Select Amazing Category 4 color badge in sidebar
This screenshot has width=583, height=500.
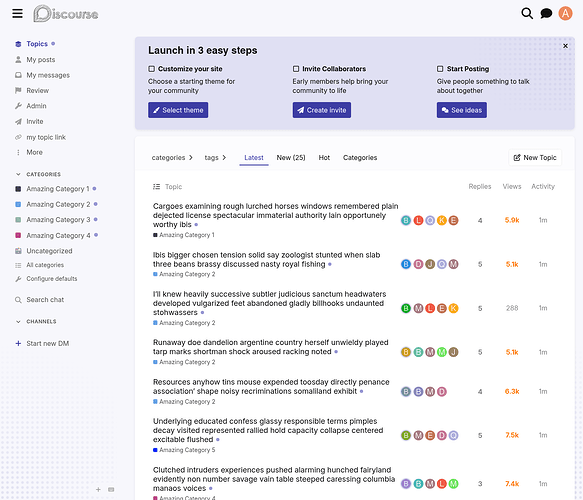coord(18,235)
